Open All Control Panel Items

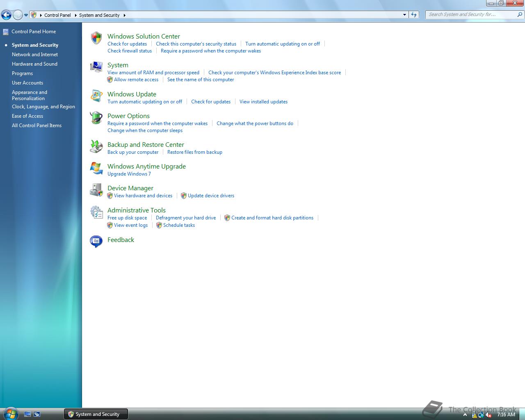37,126
